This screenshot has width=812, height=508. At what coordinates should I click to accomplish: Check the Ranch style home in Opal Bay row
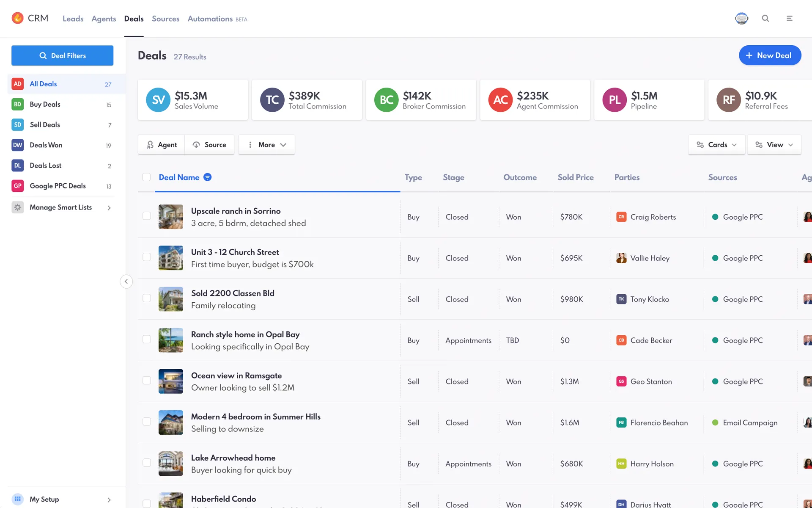147,339
